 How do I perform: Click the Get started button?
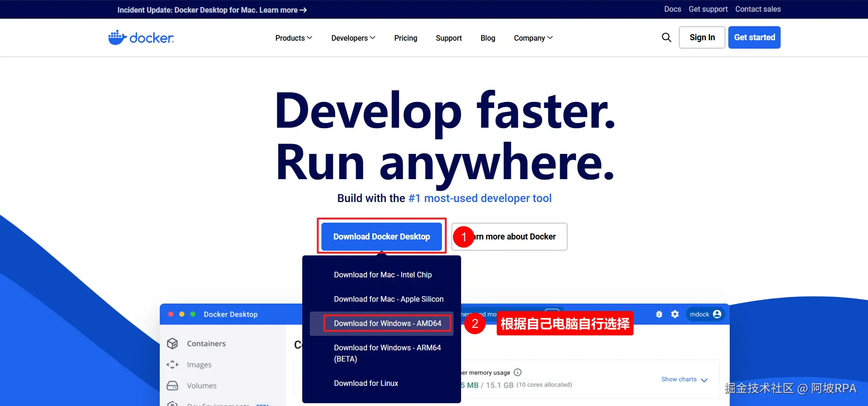(x=754, y=37)
